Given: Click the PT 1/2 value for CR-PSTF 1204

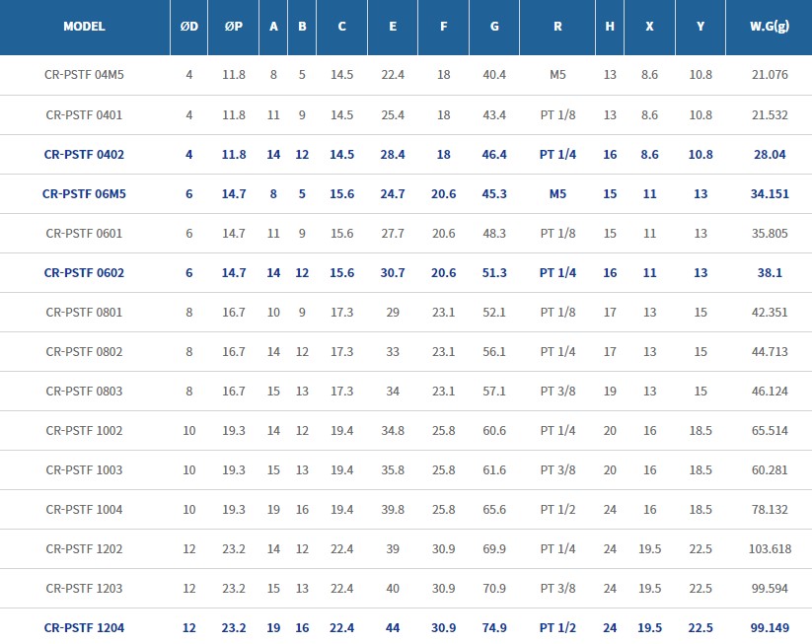Looking at the screenshot, I should click(x=557, y=628).
